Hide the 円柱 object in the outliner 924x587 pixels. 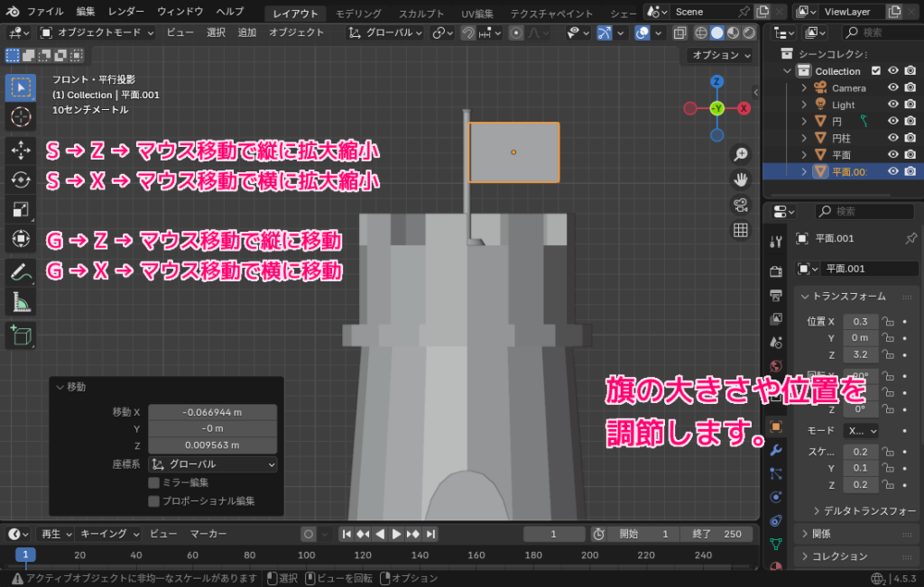[893, 137]
